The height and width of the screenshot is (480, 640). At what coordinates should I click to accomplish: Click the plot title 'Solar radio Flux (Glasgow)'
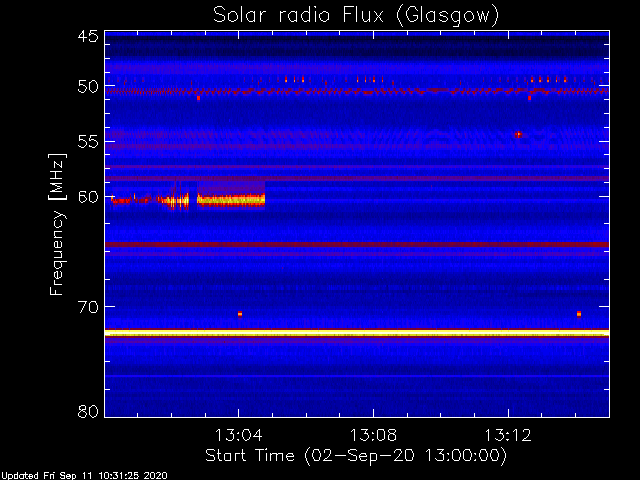[x=356, y=16]
